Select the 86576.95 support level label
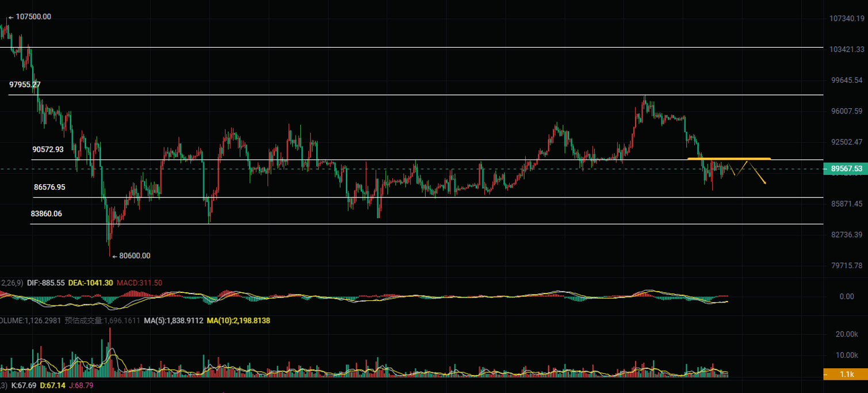This screenshot has height=393, width=868. pos(49,187)
